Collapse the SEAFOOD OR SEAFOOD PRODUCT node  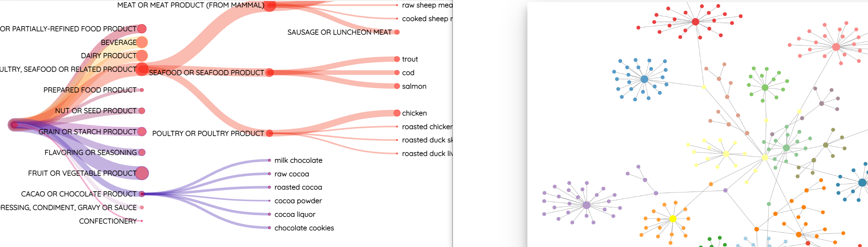pyautogui.click(x=269, y=72)
